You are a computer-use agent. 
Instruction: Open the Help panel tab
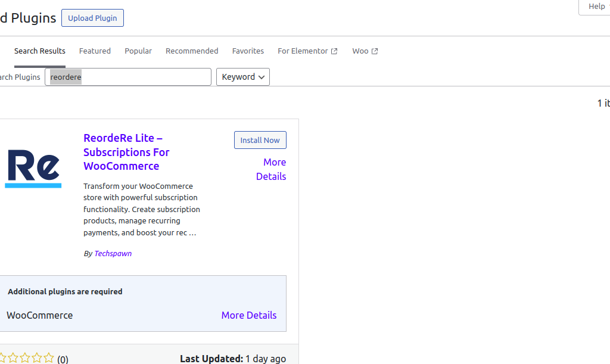coord(596,7)
